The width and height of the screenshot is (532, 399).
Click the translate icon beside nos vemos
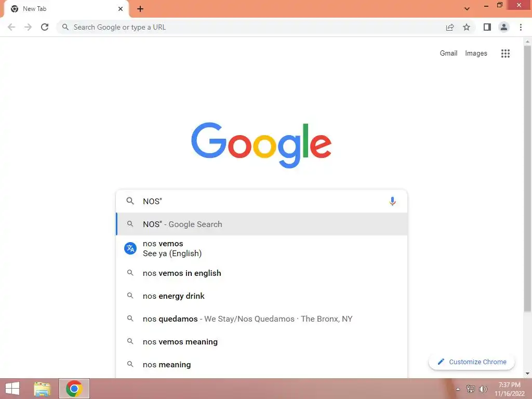tap(130, 248)
